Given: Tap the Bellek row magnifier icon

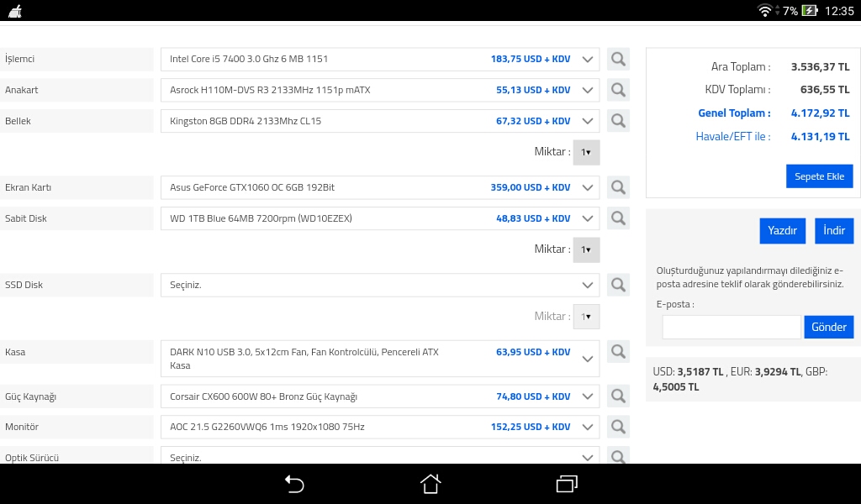Looking at the screenshot, I should pos(618,121).
